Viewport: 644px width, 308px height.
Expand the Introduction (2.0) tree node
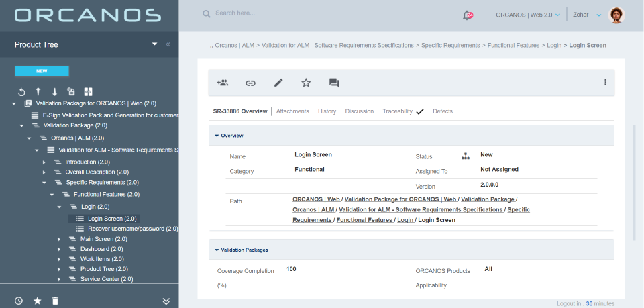(x=44, y=162)
